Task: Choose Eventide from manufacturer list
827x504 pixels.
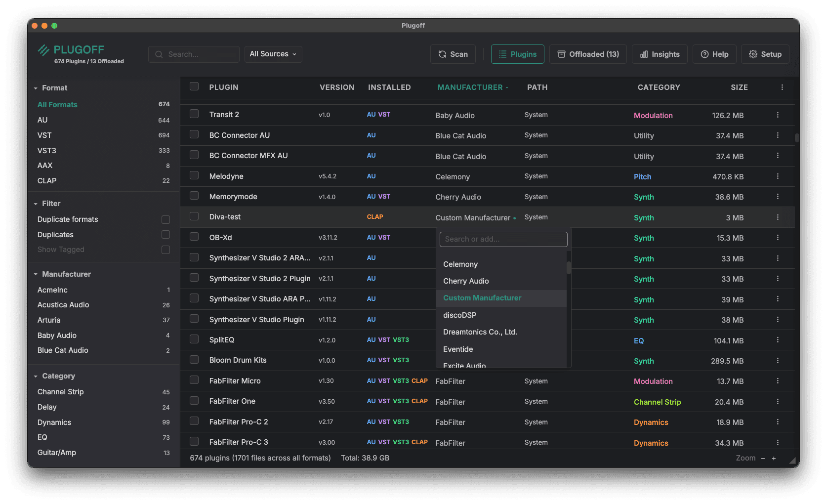Action: (501, 349)
